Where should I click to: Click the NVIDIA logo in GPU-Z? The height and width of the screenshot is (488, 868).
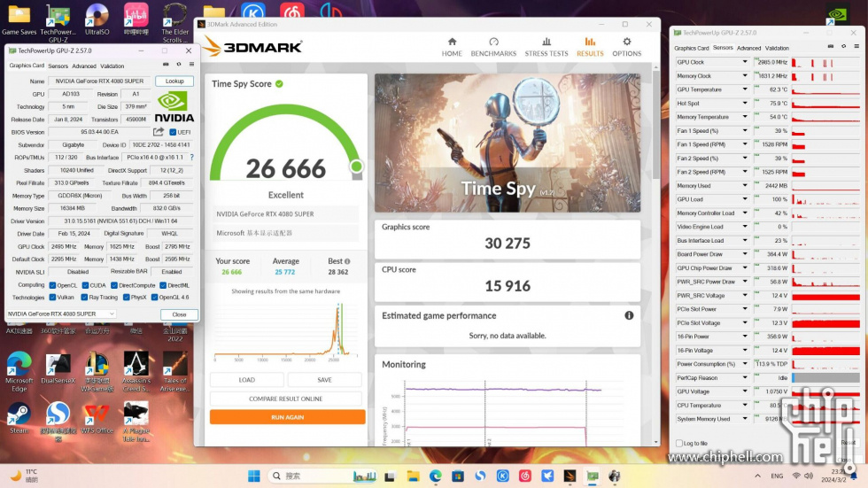(x=174, y=107)
